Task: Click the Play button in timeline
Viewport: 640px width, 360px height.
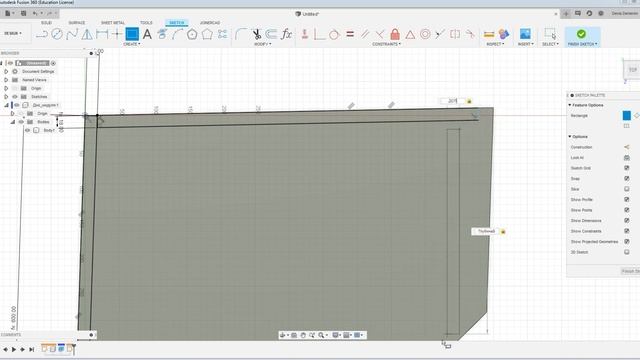Action: pyautogui.click(x=14, y=349)
